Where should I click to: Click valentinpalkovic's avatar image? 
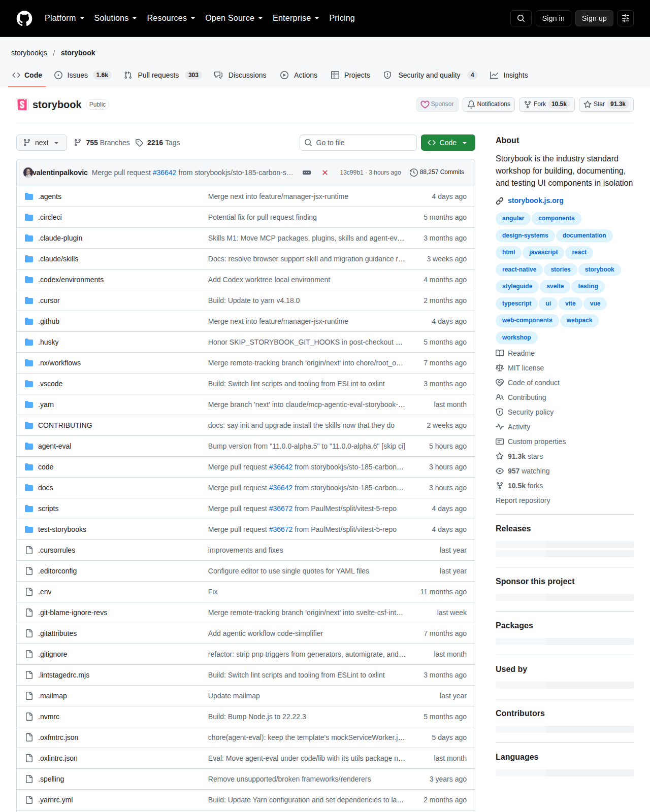28,172
